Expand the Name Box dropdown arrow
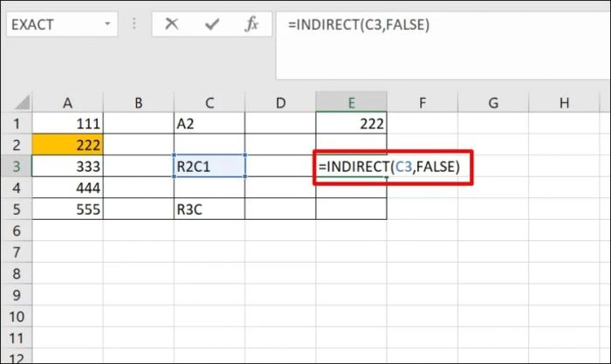The image size is (611, 364). pos(107,24)
